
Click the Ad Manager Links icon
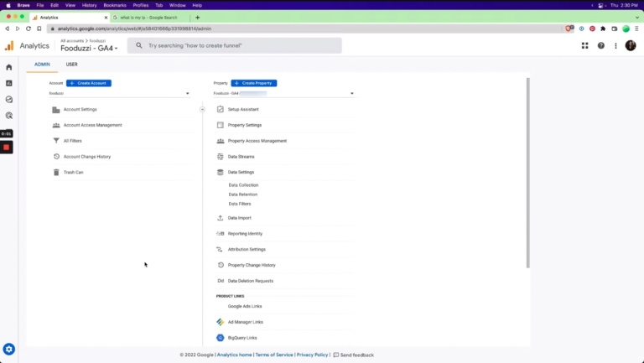(221, 322)
